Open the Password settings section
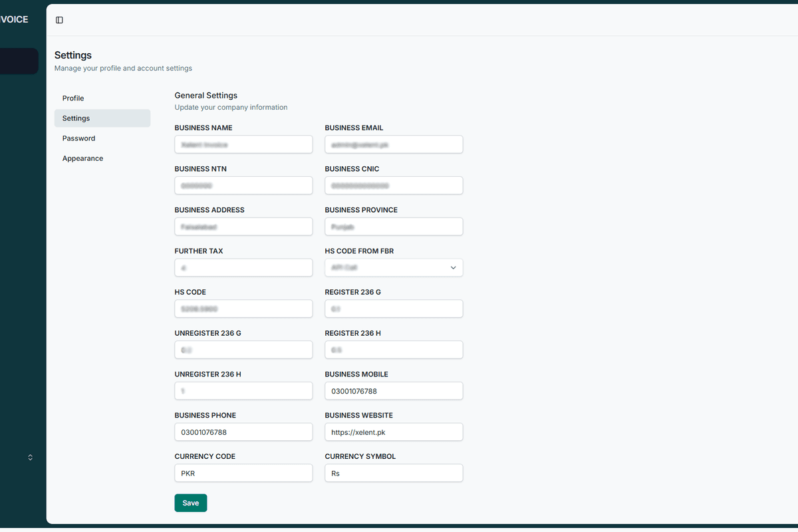 click(78, 138)
